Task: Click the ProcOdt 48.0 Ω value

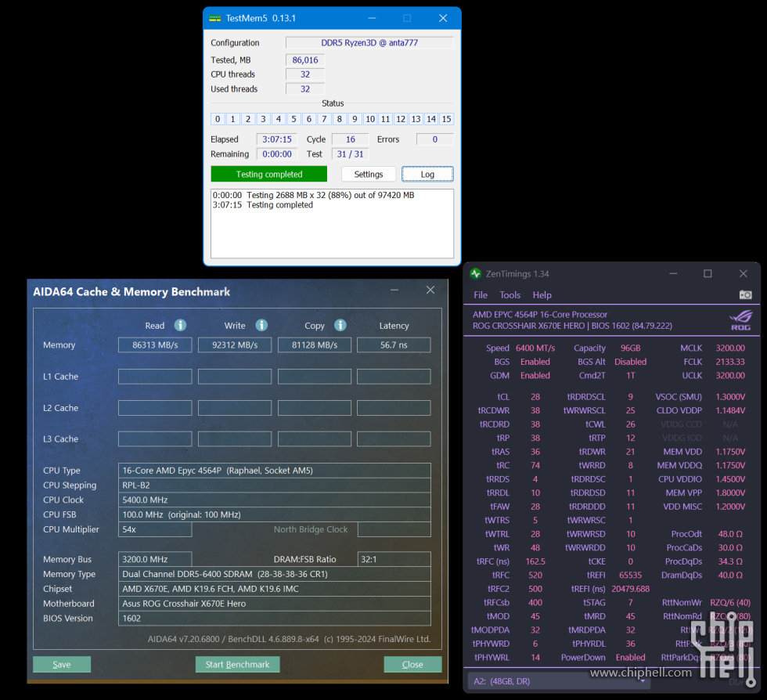Action: 730,534
